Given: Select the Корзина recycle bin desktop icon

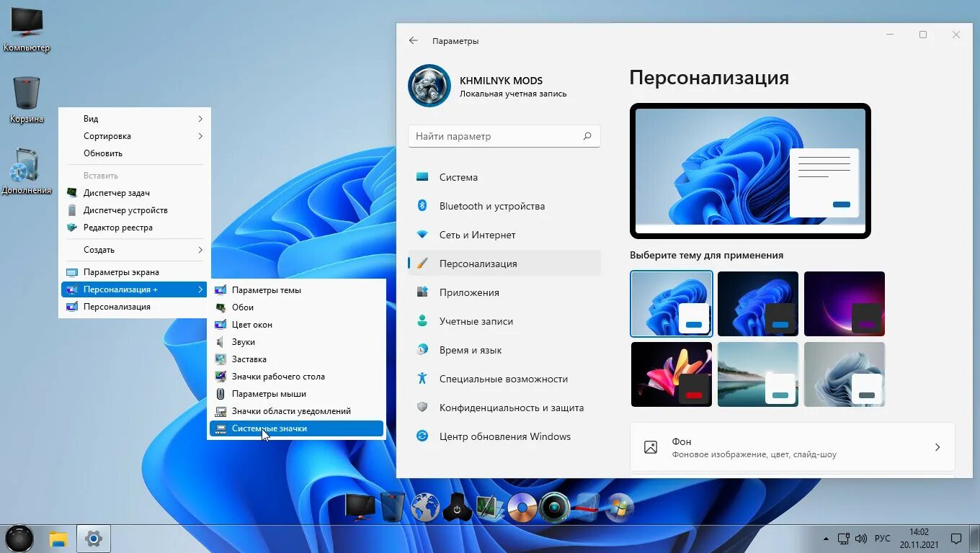Looking at the screenshot, I should 27,99.
